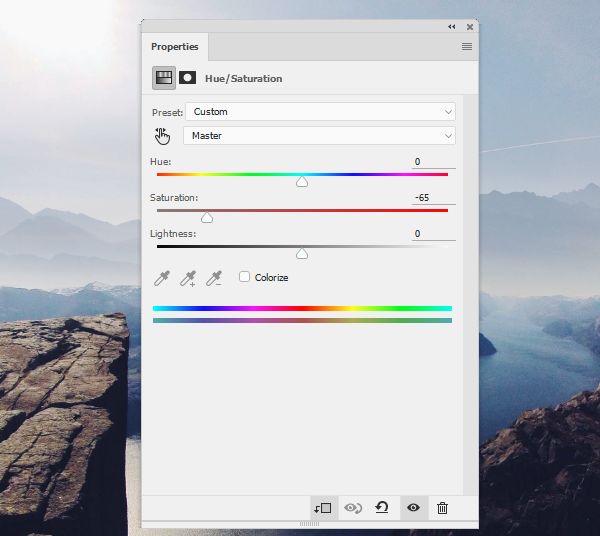Screen dimensions: 600x536
Task: Open the Properties panel flyout menu
Action: coord(466,47)
